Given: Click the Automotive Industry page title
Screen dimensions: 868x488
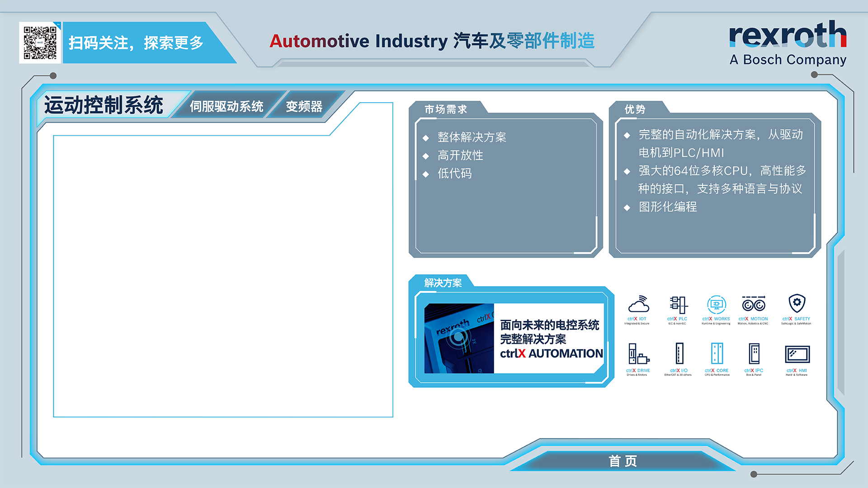Looking at the screenshot, I should (x=432, y=41).
